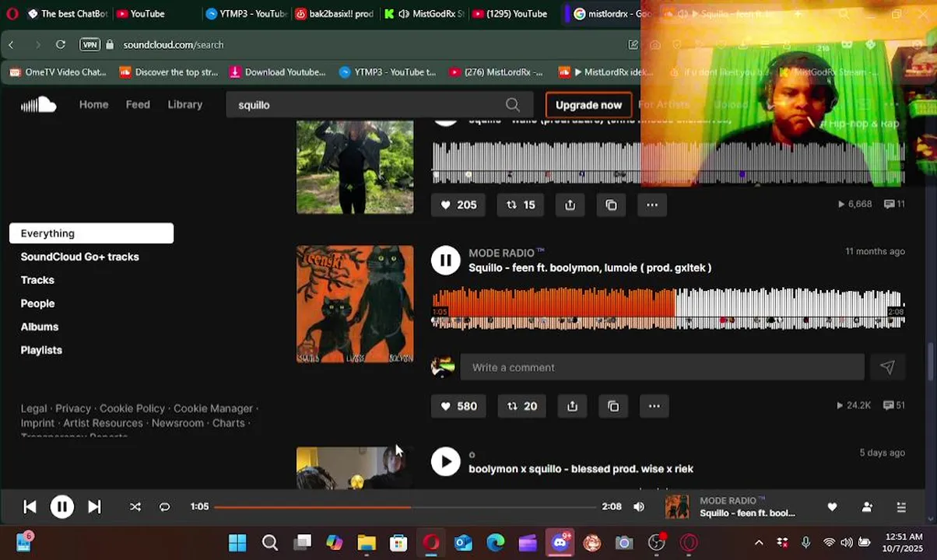Seek within the feen track waveform

[x=668, y=307]
